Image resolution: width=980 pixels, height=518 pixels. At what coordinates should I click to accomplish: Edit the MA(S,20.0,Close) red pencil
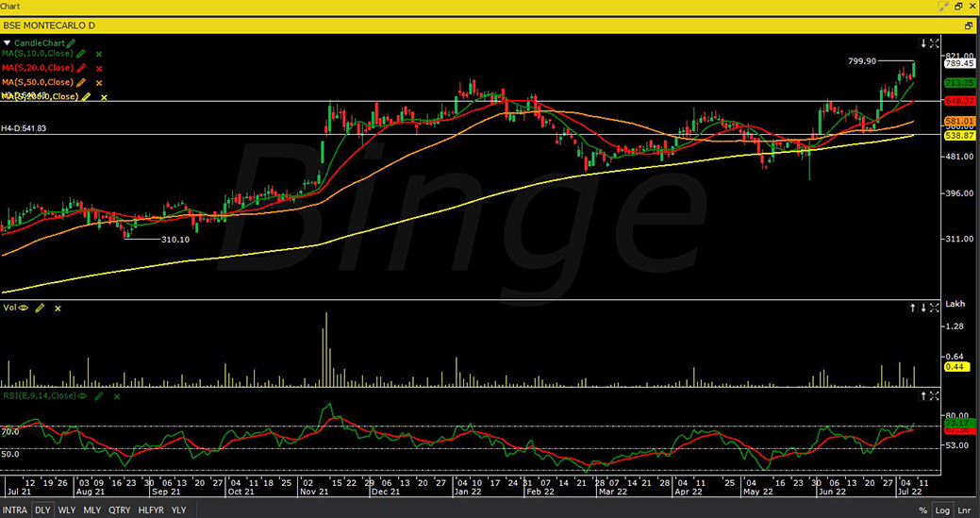tap(80, 68)
